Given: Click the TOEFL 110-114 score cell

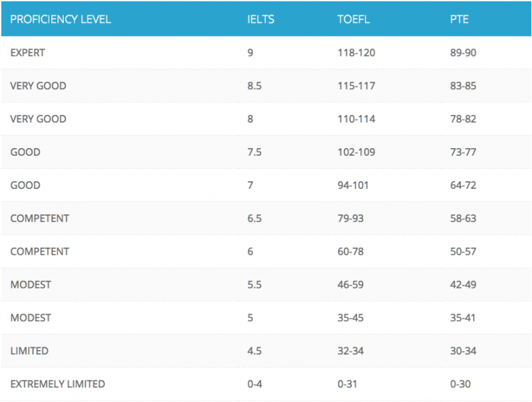Looking at the screenshot, I should point(356,119).
